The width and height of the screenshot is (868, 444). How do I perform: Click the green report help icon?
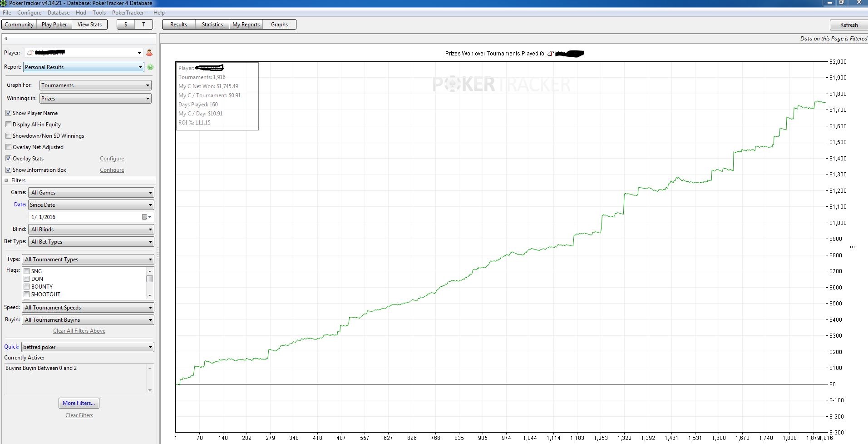click(x=150, y=67)
